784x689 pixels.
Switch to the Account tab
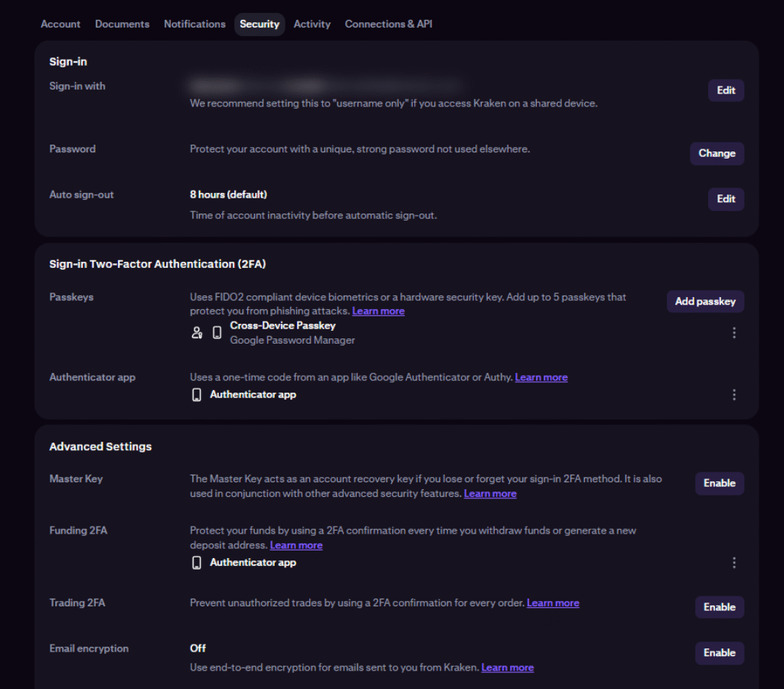click(60, 24)
